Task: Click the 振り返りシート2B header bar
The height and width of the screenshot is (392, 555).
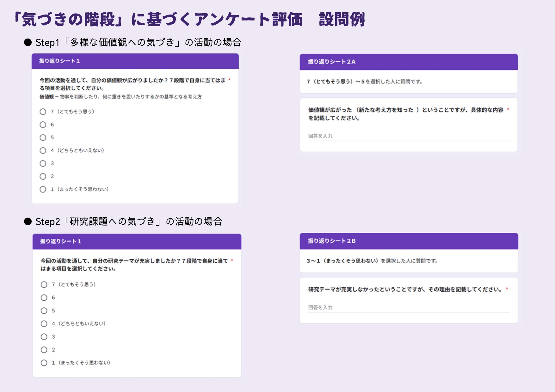Action: click(x=409, y=241)
